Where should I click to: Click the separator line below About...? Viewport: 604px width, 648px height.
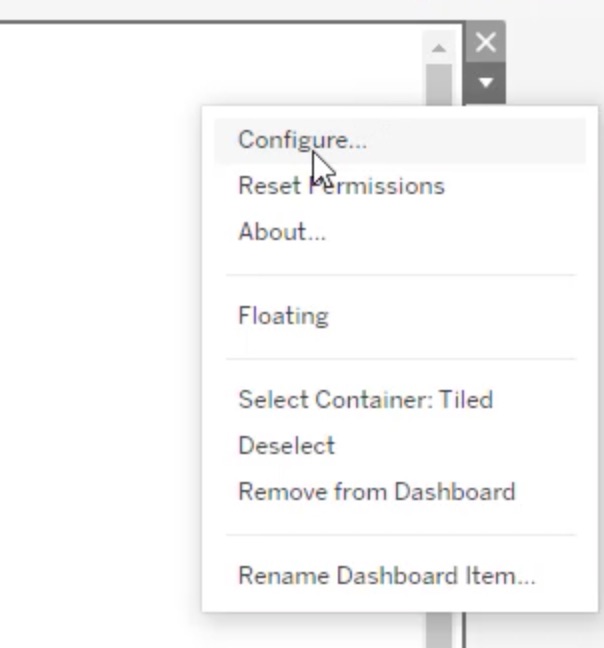tap(400, 274)
